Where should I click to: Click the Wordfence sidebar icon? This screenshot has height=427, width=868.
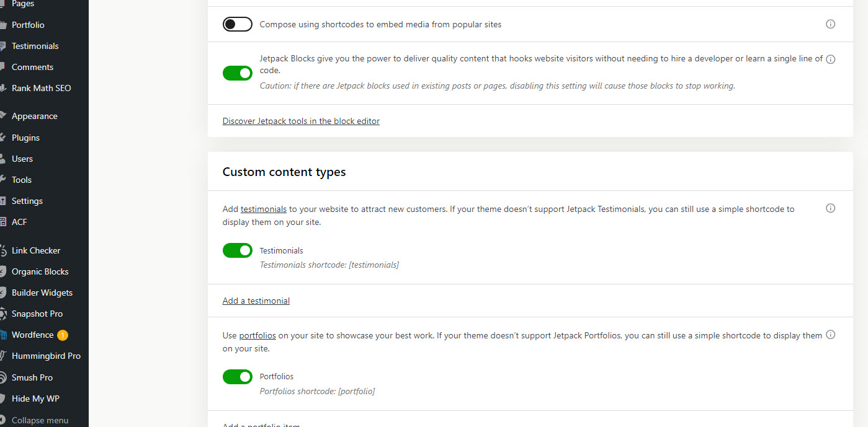3,335
